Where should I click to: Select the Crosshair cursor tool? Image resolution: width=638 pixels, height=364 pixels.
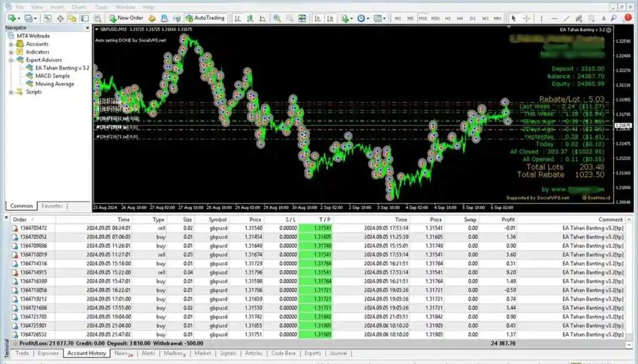[526, 18]
